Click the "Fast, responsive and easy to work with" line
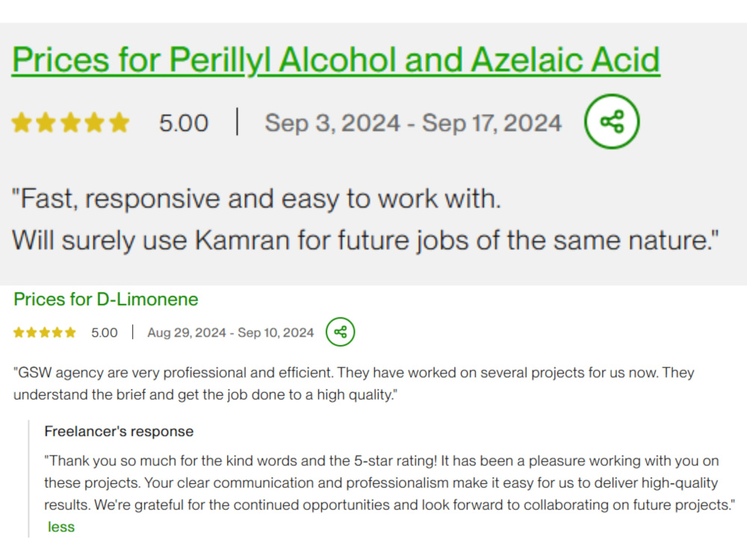Viewport: 747px width, 560px height. point(256,199)
